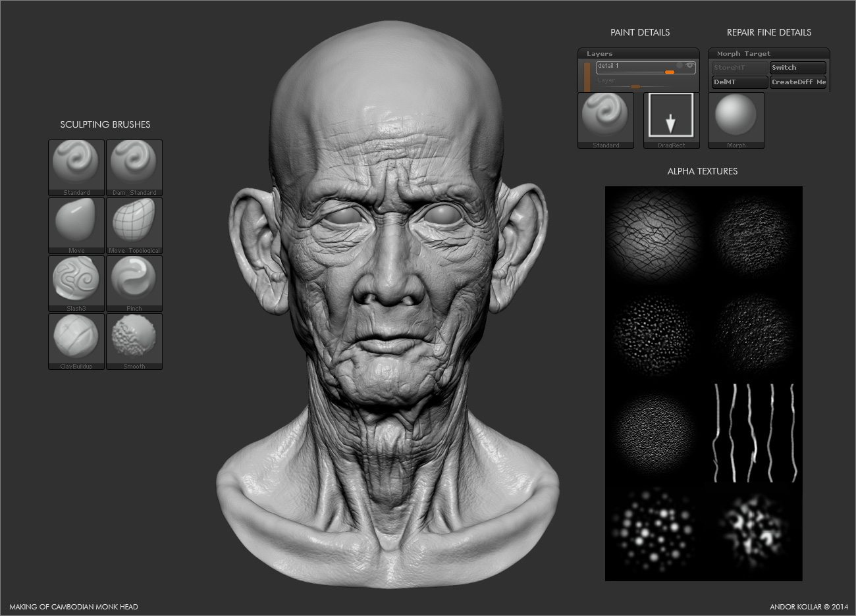This screenshot has width=856, height=616.
Task: Select the soft scattered spots alpha
Action: (655, 531)
